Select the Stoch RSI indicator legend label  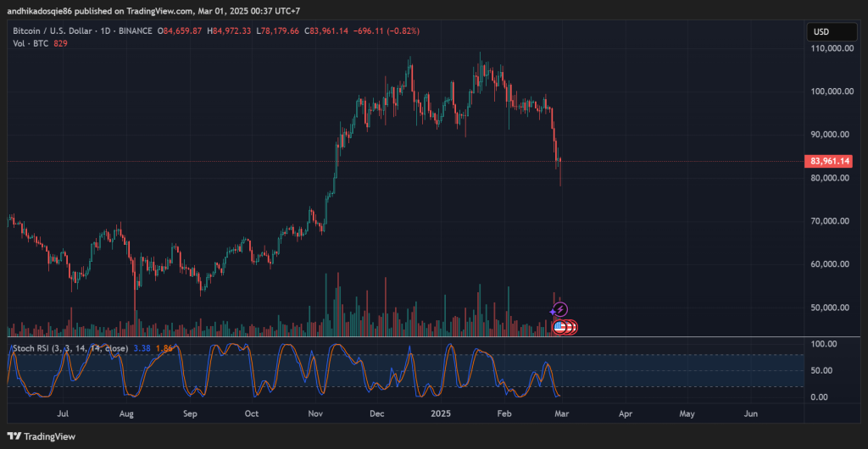[x=70, y=348]
